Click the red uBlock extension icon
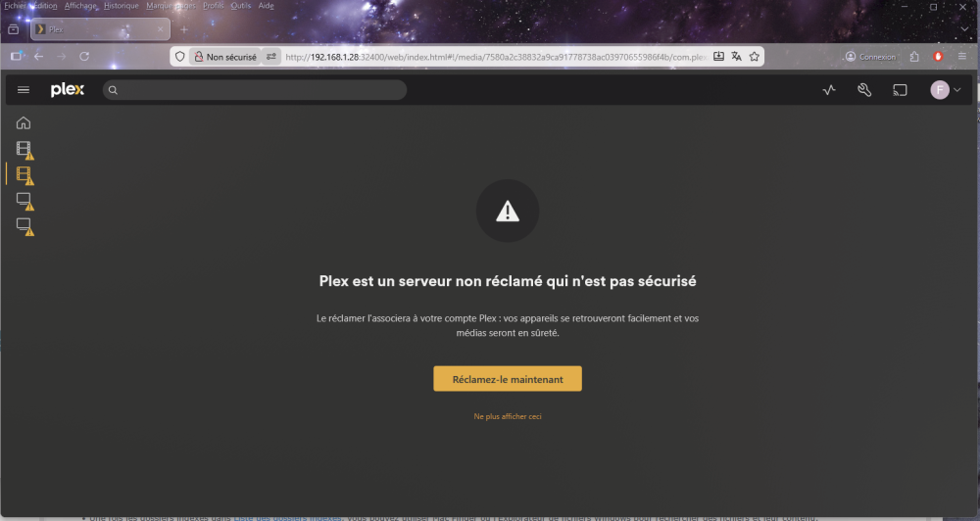980x521 pixels. [x=938, y=56]
